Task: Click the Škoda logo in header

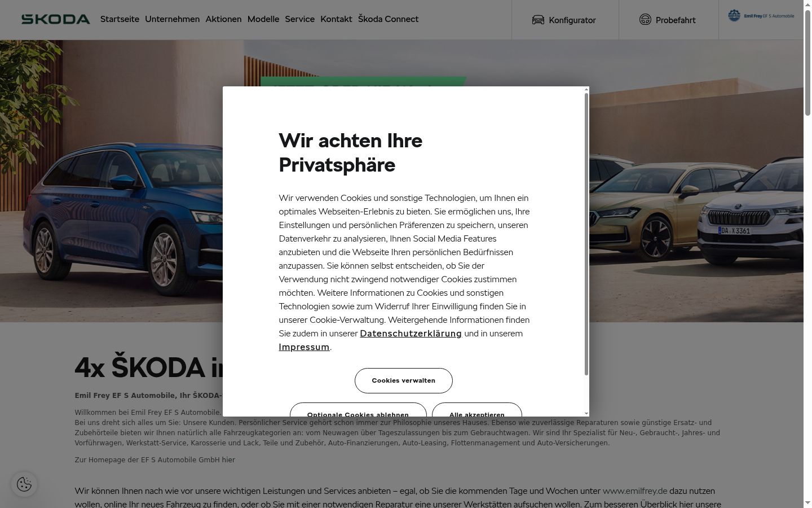Action: pyautogui.click(x=56, y=19)
